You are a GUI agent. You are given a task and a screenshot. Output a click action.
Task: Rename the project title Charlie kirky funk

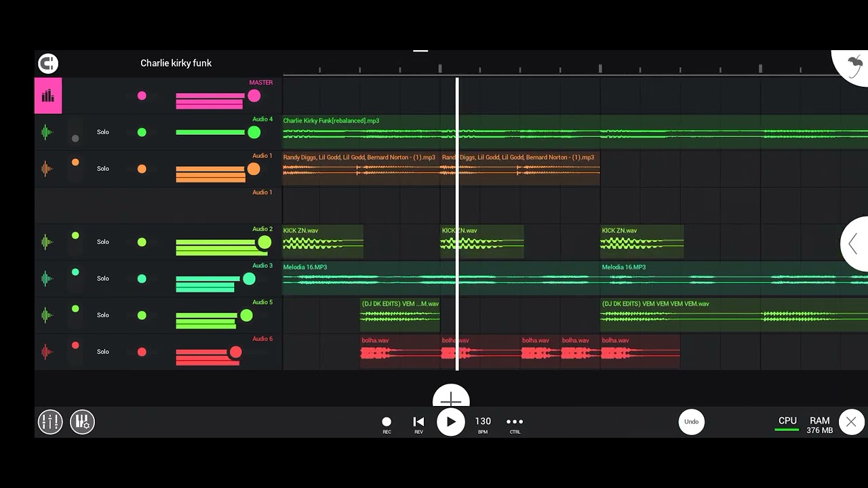[176, 63]
